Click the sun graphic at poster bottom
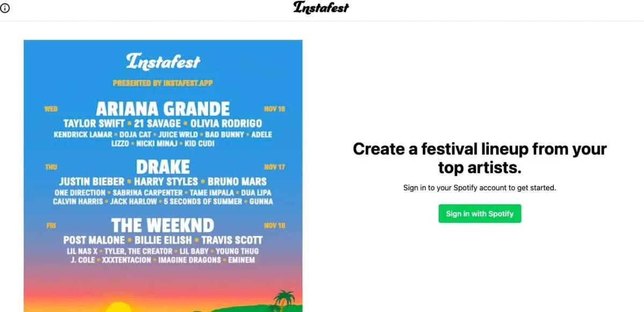This screenshot has height=312, width=644. (x=119, y=307)
